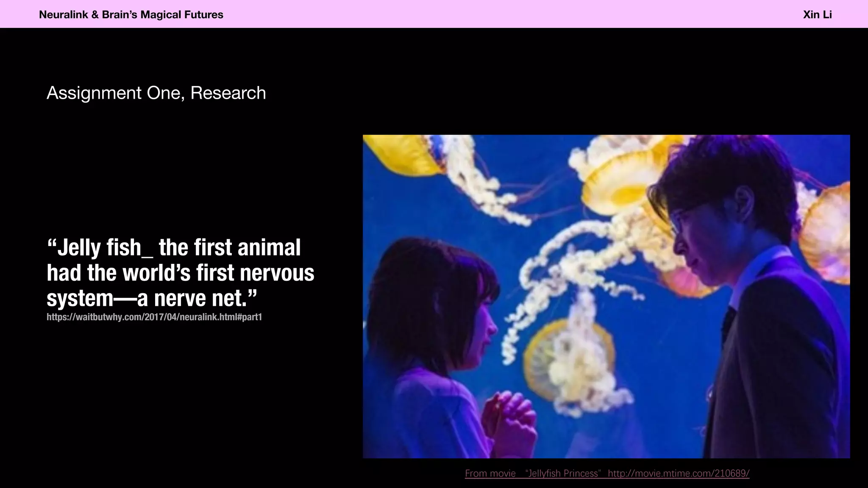
Task: Click "Jellyfish Princess" title in caption
Action: (564, 473)
